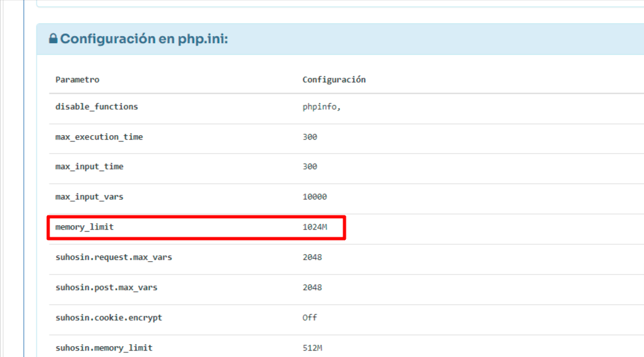
Task: Select 'suhosin.cookie.encrypt' parameter
Action: point(109,318)
